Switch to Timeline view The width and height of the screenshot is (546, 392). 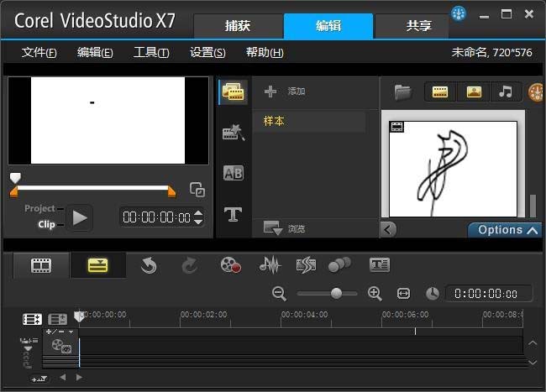pyautogui.click(x=97, y=266)
